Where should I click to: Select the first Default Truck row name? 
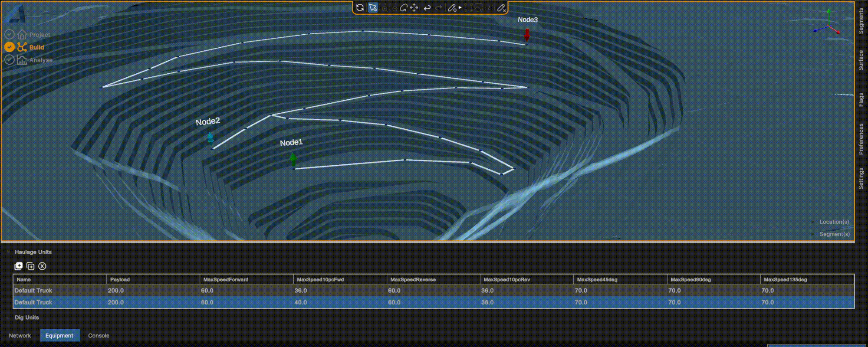33,291
